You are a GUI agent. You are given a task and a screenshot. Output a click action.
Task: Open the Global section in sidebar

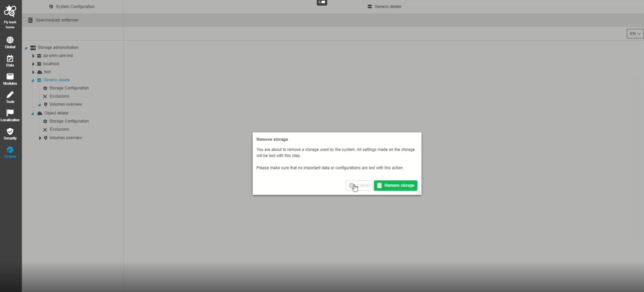(10, 42)
